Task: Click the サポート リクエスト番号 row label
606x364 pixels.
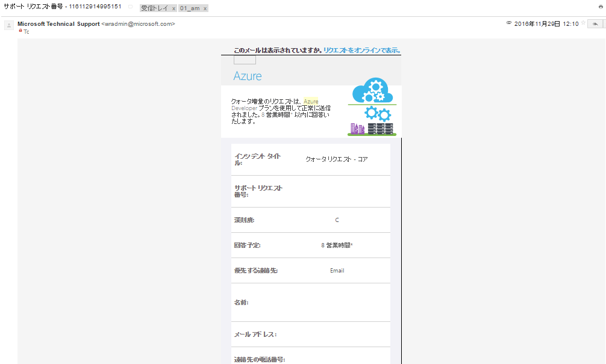Action: click(258, 191)
